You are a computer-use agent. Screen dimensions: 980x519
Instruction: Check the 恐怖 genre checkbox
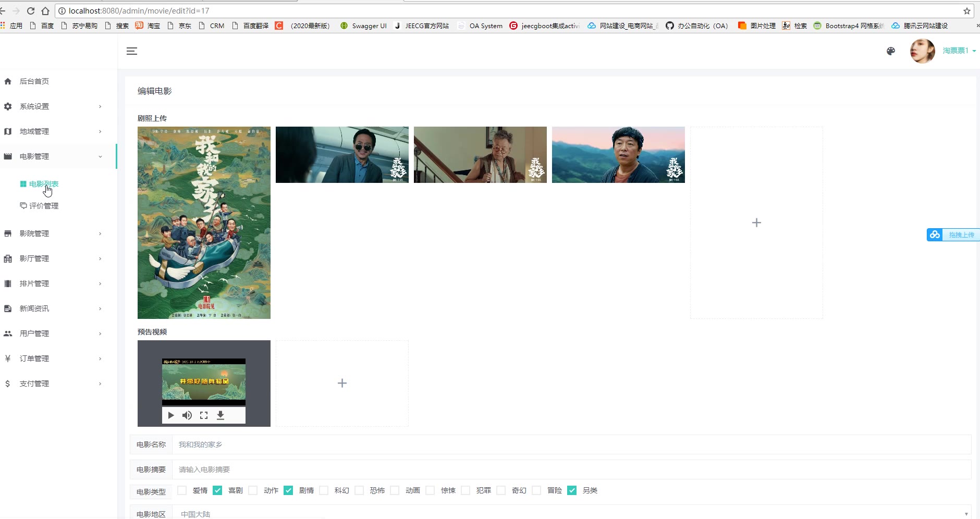pyautogui.click(x=359, y=490)
